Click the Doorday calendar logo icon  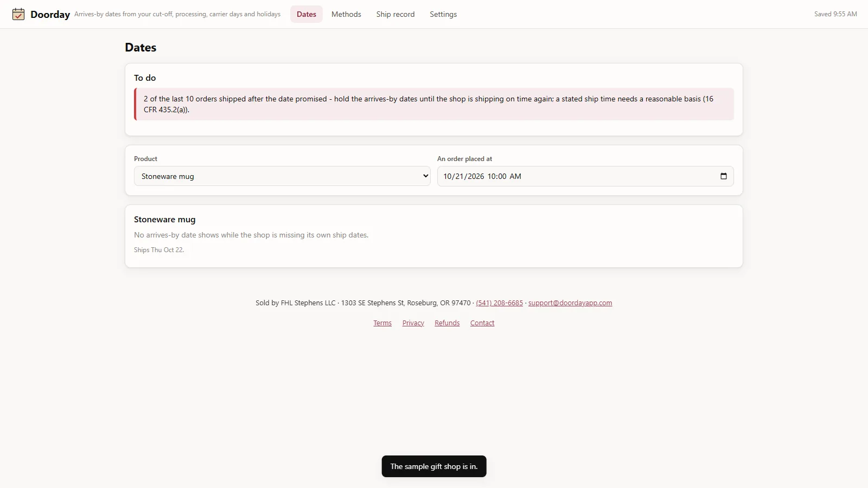[18, 14]
